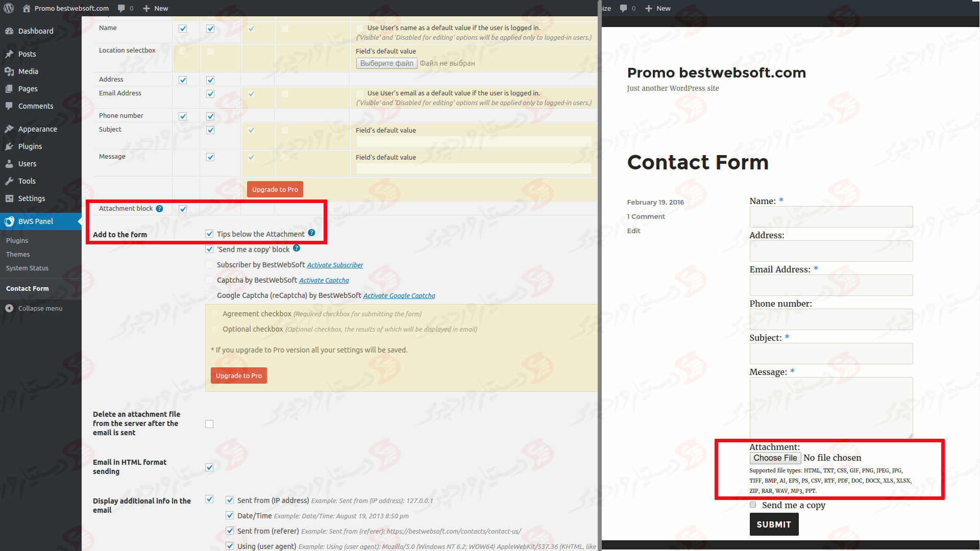The width and height of the screenshot is (980, 551).
Task: Toggle Send me a copy block checkbox
Action: pyautogui.click(x=209, y=248)
